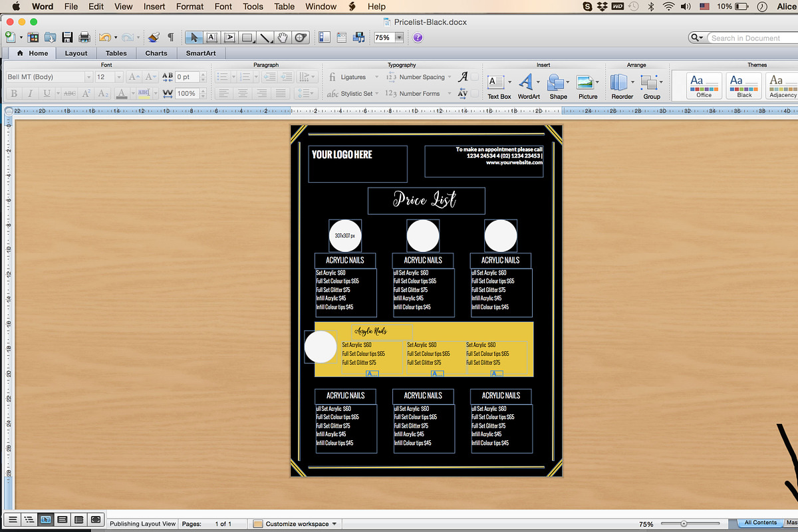The width and height of the screenshot is (798, 532).
Task: Click the Save floppy disk icon
Action: tap(67, 37)
